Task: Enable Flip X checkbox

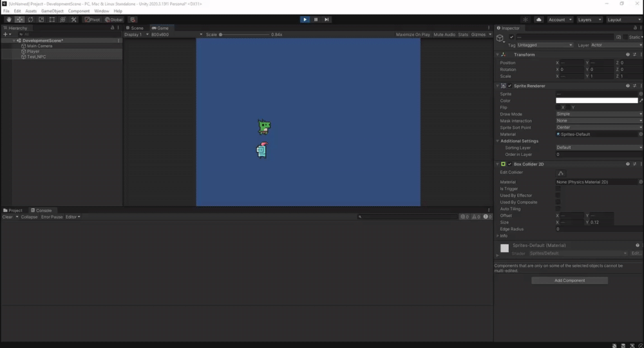Action: (x=558, y=107)
